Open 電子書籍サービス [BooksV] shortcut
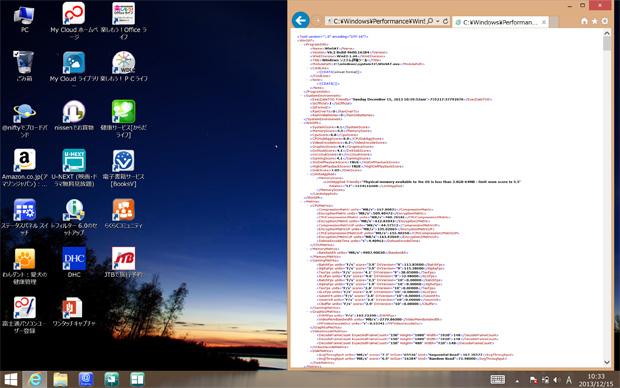This screenshot has width=620, height=388. (124, 168)
